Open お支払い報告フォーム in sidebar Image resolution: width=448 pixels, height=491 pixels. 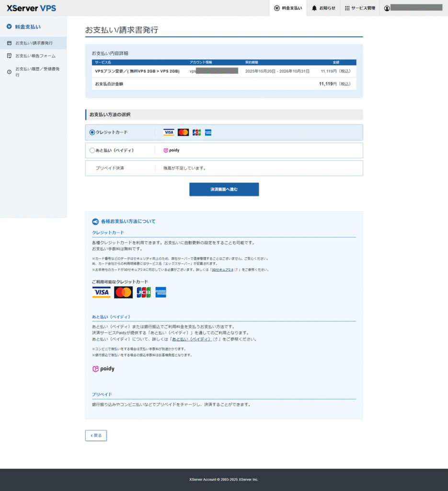35,56
